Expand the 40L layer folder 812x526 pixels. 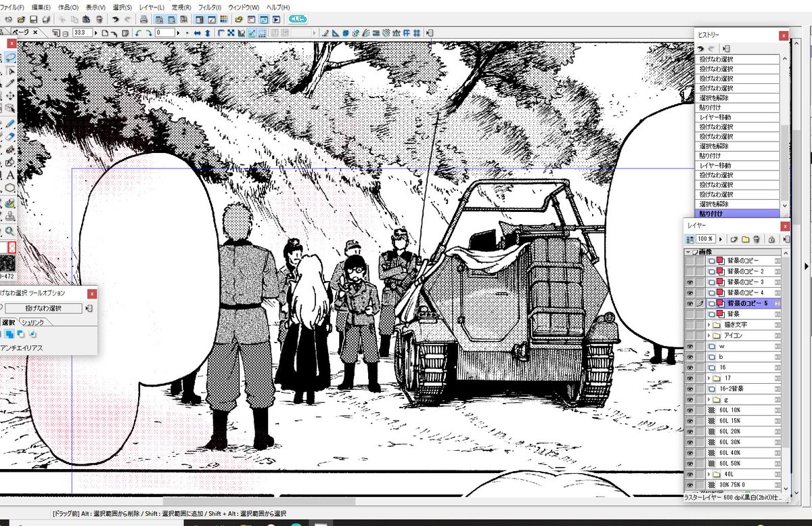(709, 474)
